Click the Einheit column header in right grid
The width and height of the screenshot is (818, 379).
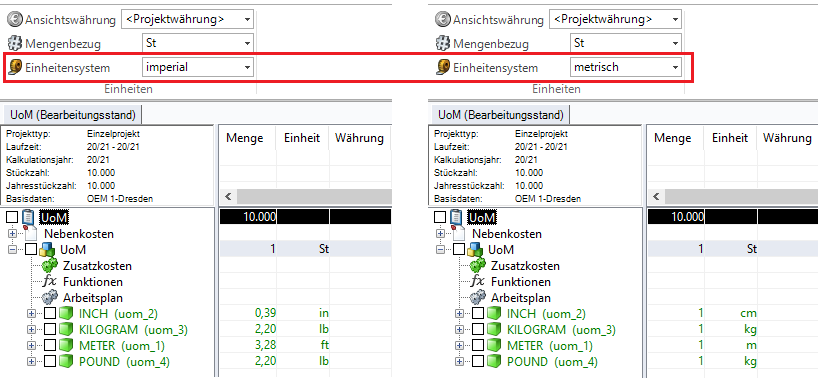tap(730, 138)
